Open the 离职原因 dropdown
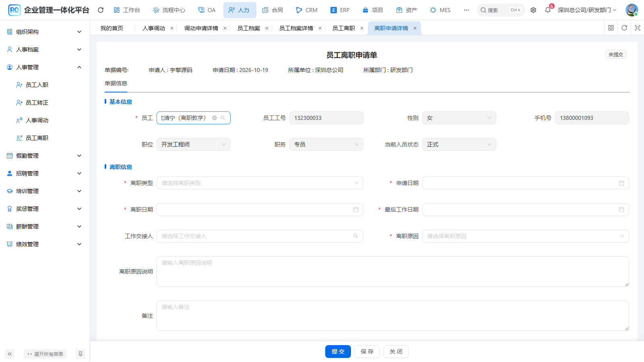The height and width of the screenshot is (362, 644). tap(526, 236)
